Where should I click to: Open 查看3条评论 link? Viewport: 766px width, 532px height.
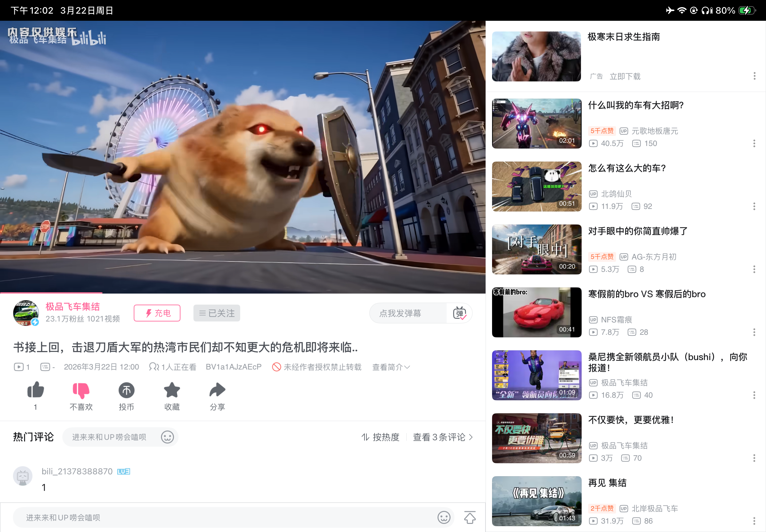click(x=443, y=437)
